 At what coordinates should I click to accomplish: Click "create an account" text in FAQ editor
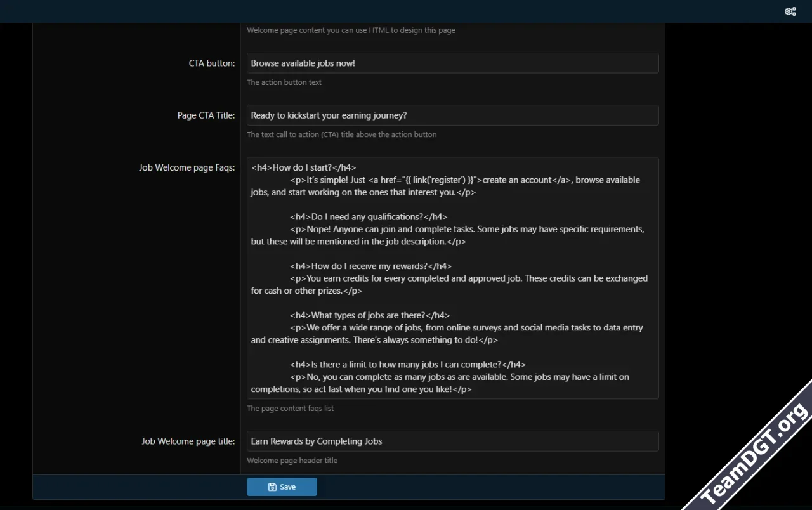coord(517,180)
